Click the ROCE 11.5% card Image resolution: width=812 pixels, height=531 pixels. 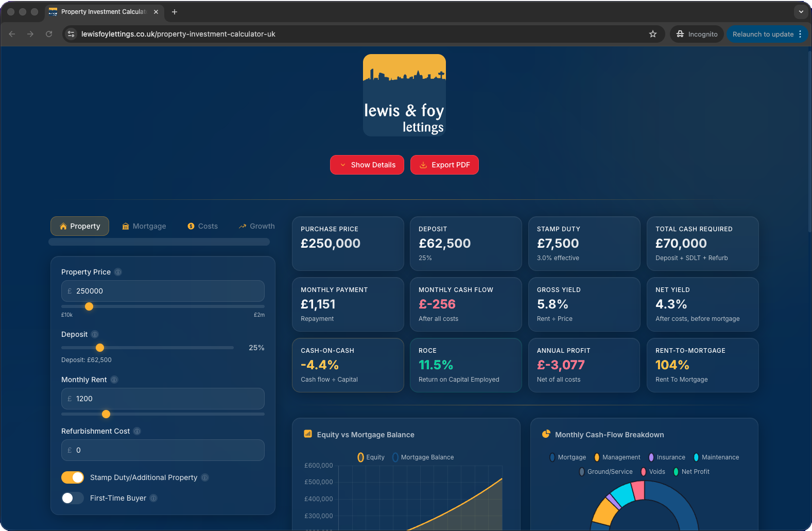point(466,365)
